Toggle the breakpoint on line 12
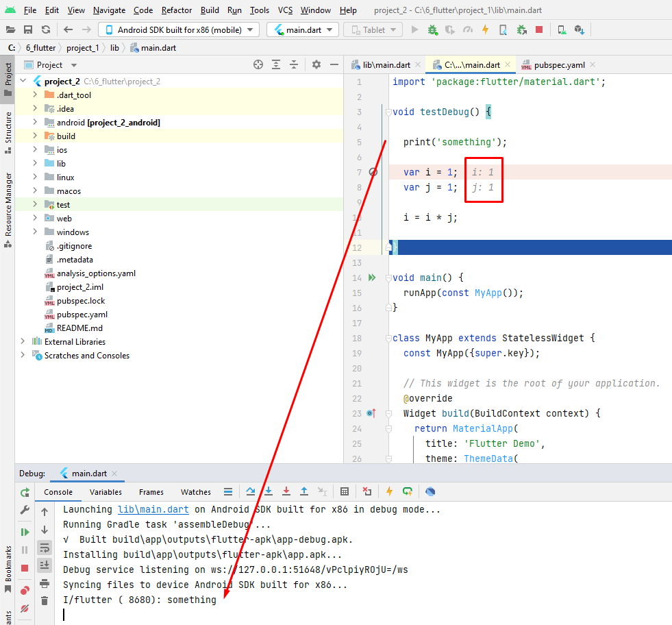This screenshot has height=625, width=672. point(374,247)
